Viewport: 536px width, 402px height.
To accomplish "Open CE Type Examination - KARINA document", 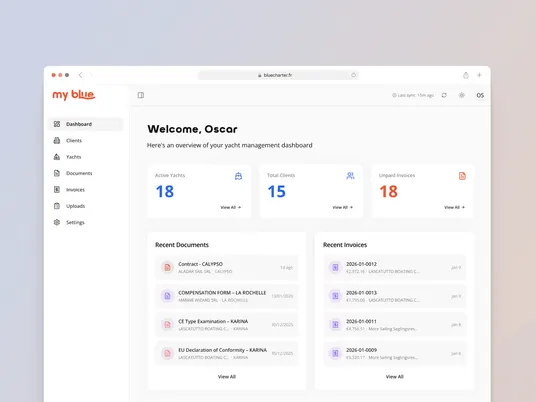I will tap(227, 325).
